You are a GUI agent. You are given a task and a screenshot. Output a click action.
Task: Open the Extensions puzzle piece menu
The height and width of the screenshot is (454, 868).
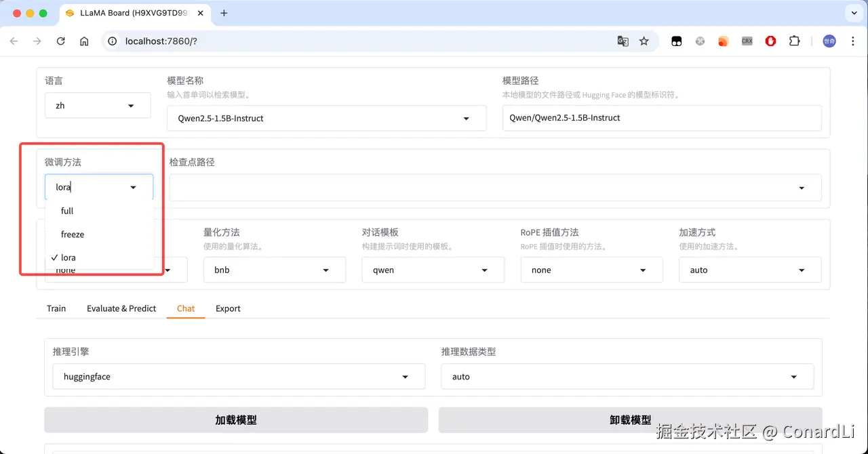[794, 41]
